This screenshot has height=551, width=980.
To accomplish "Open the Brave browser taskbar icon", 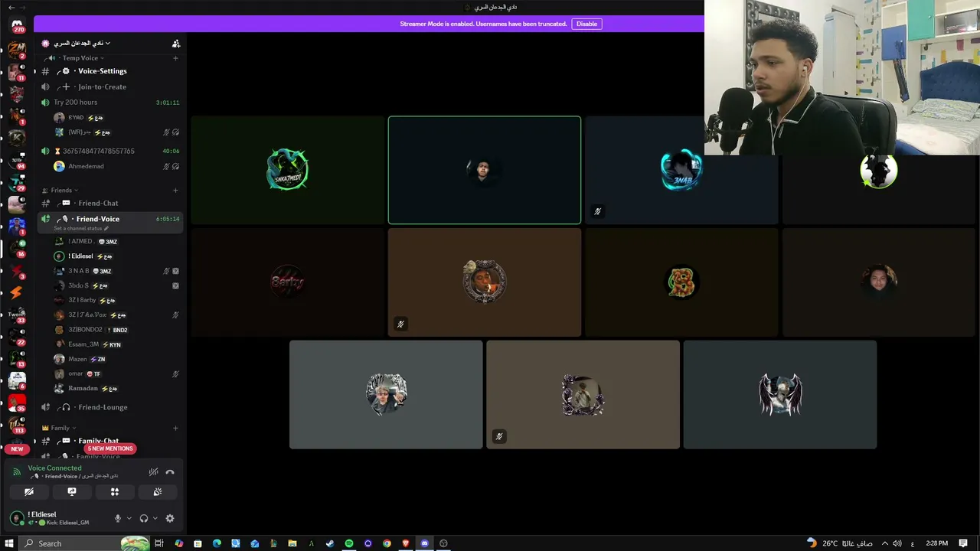I will [406, 543].
